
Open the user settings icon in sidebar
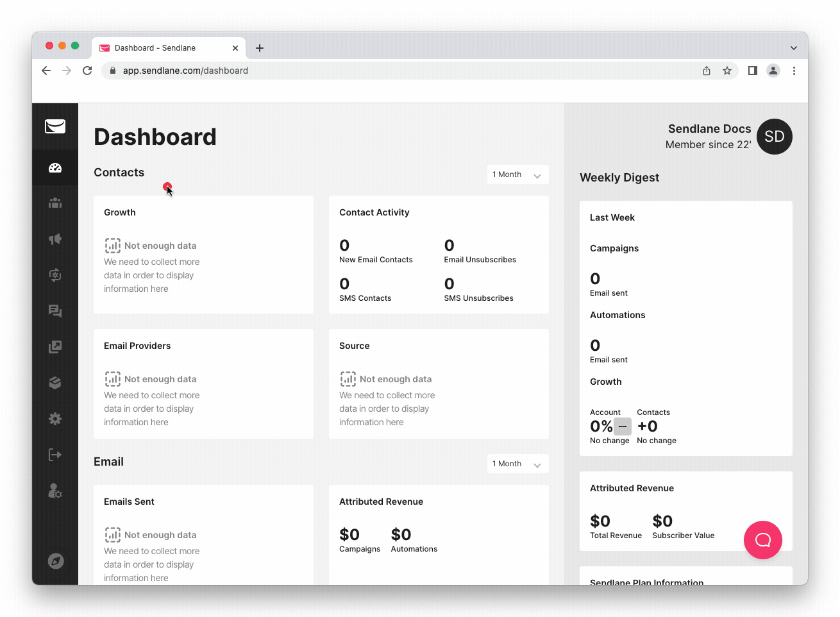pos(55,491)
